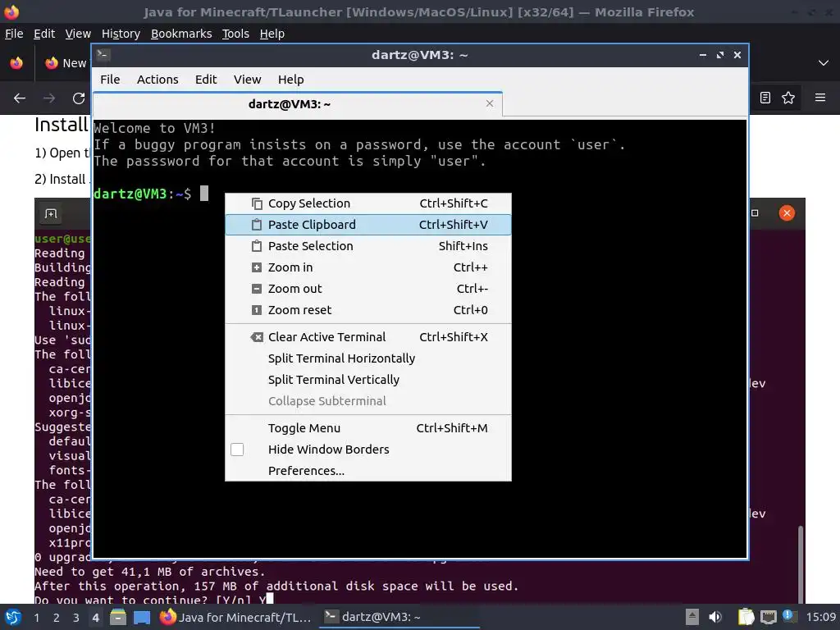Open the clipboard manager tray icon
The width and height of the screenshot is (840, 630).
pyautogui.click(x=746, y=617)
